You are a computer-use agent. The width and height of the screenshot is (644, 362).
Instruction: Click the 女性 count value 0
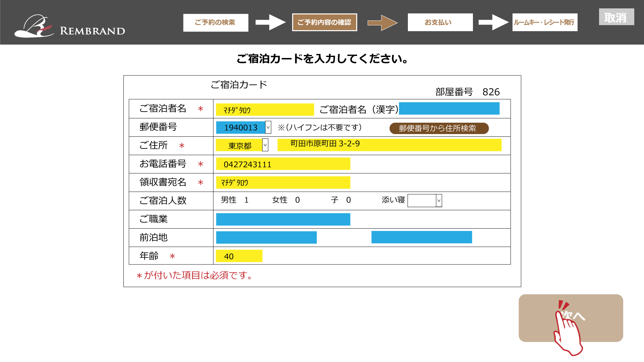point(298,200)
